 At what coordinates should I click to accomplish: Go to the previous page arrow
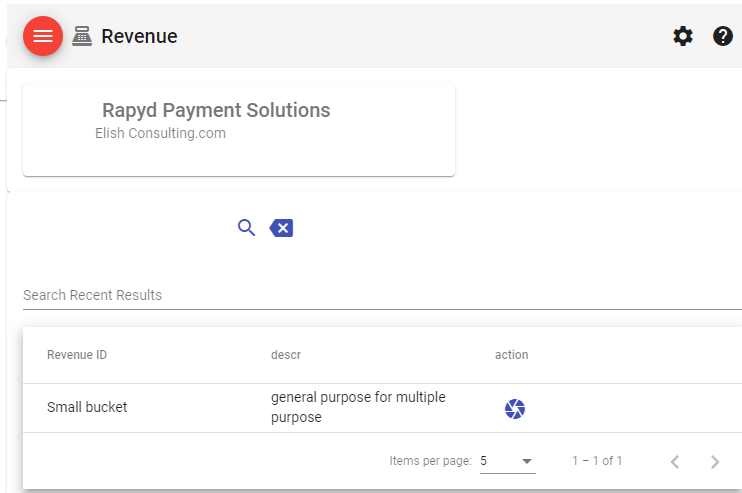pos(675,461)
